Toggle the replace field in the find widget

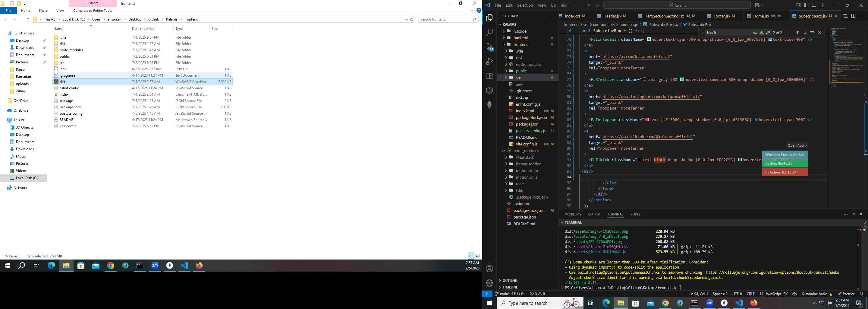(702, 33)
